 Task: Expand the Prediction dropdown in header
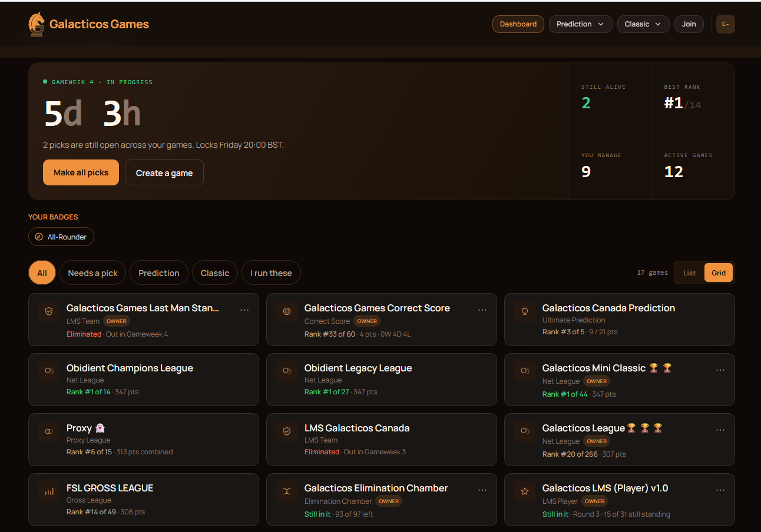click(x=580, y=24)
